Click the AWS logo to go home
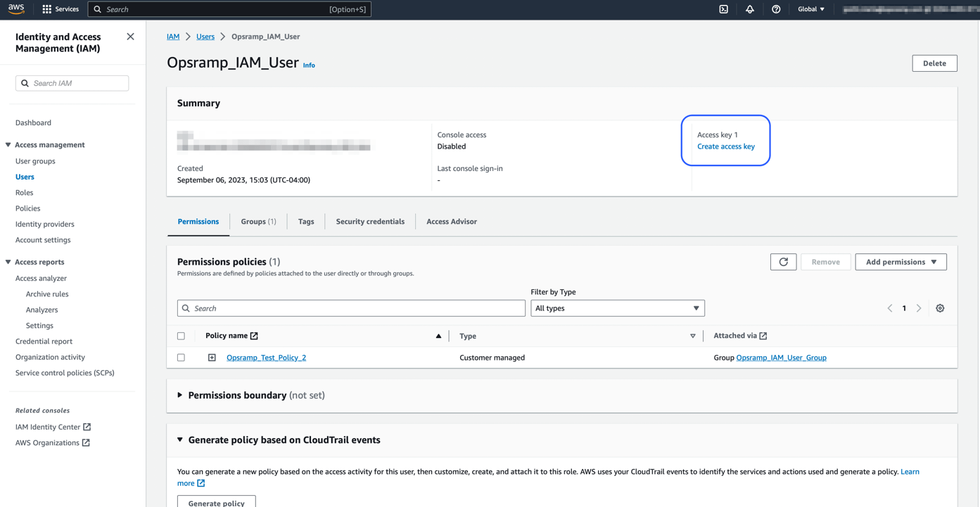980x507 pixels. [x=15, y=9]
